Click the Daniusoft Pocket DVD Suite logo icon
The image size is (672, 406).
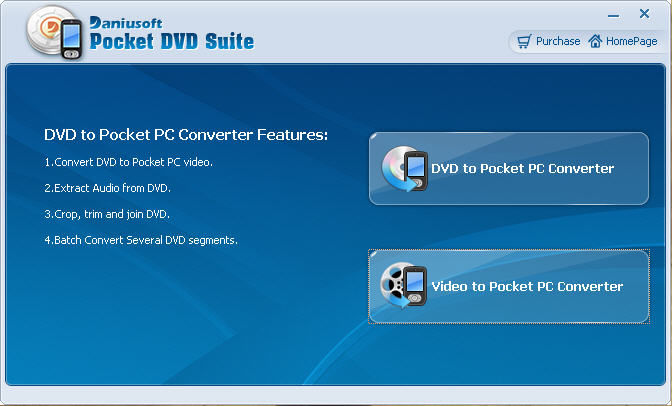click(x=54, y=33)
